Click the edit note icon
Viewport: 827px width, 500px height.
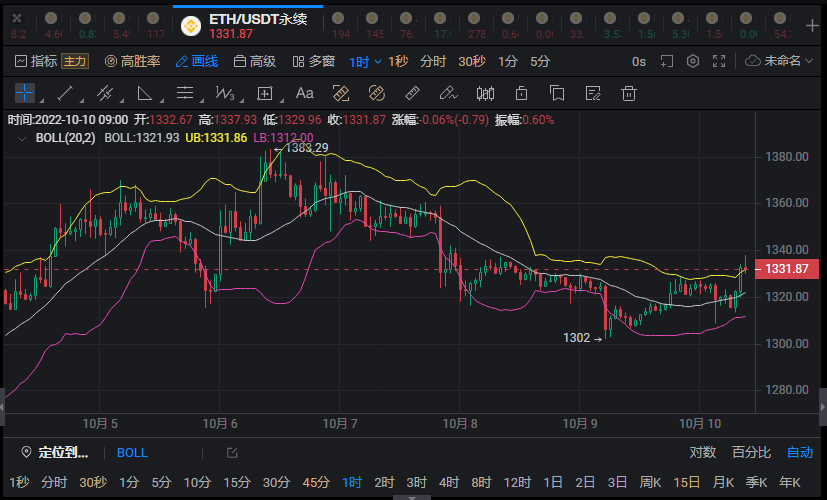[593, 93]
